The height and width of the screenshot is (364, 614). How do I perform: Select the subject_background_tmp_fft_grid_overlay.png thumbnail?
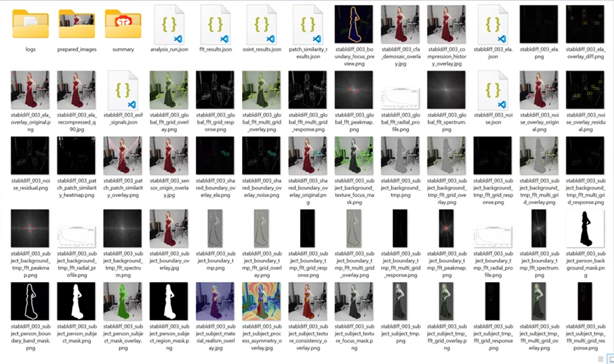coord(446,155)
